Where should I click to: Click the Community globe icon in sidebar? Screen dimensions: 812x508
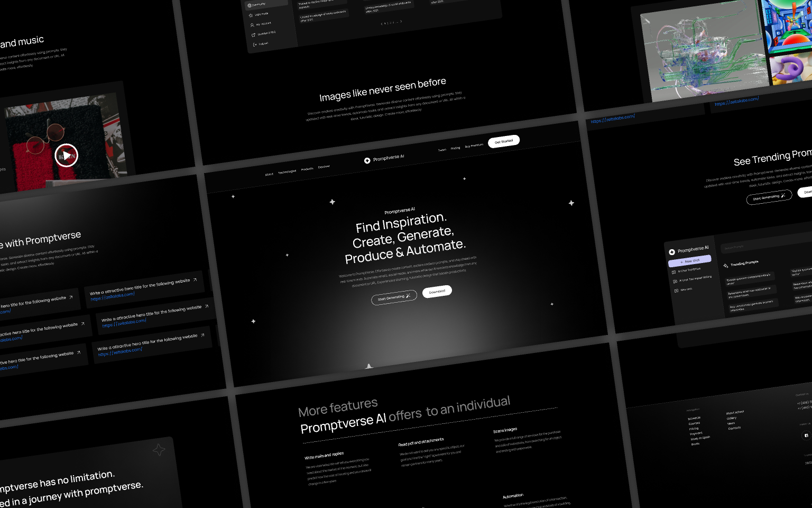click(x=249, y=5)
